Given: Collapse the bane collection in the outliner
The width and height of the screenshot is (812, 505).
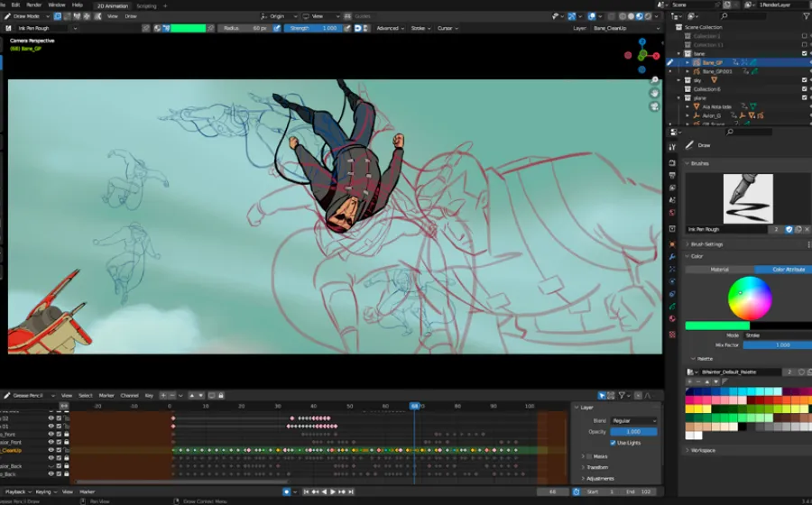Looking at the screenshot, I should pyautogui.click(x=678, y=54).
